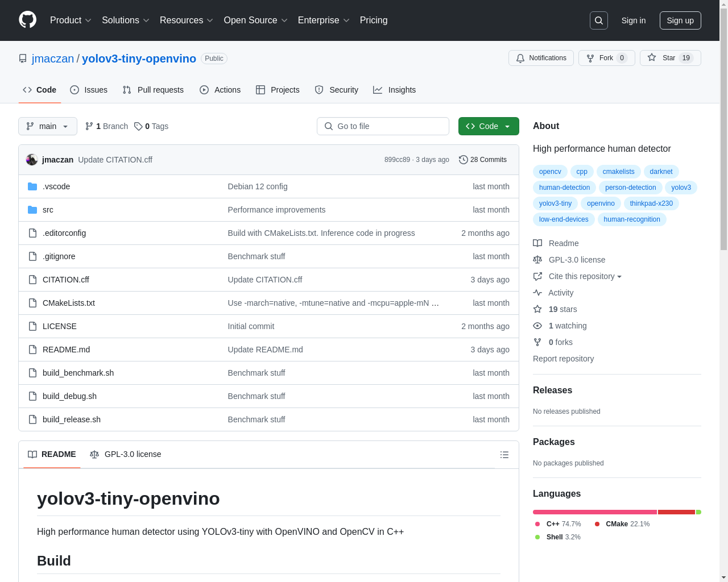Click the GitHub logo icon

point(28,20)
